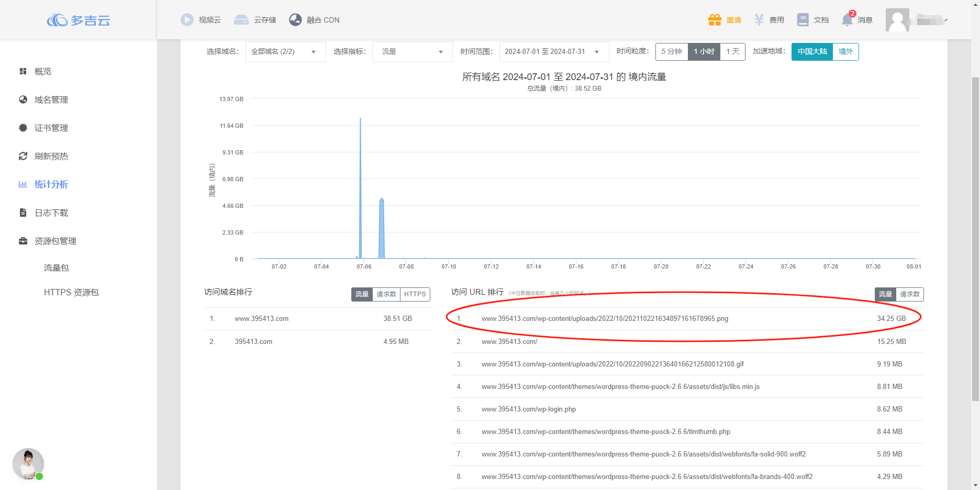Switch time granularity to 1 天
980x490 pixels.
point(732,51)
